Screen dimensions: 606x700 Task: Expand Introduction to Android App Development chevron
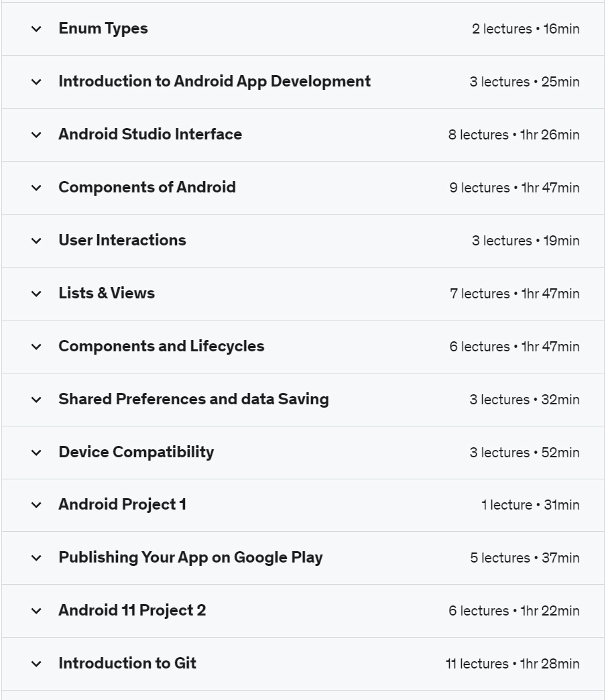(36, 82)
